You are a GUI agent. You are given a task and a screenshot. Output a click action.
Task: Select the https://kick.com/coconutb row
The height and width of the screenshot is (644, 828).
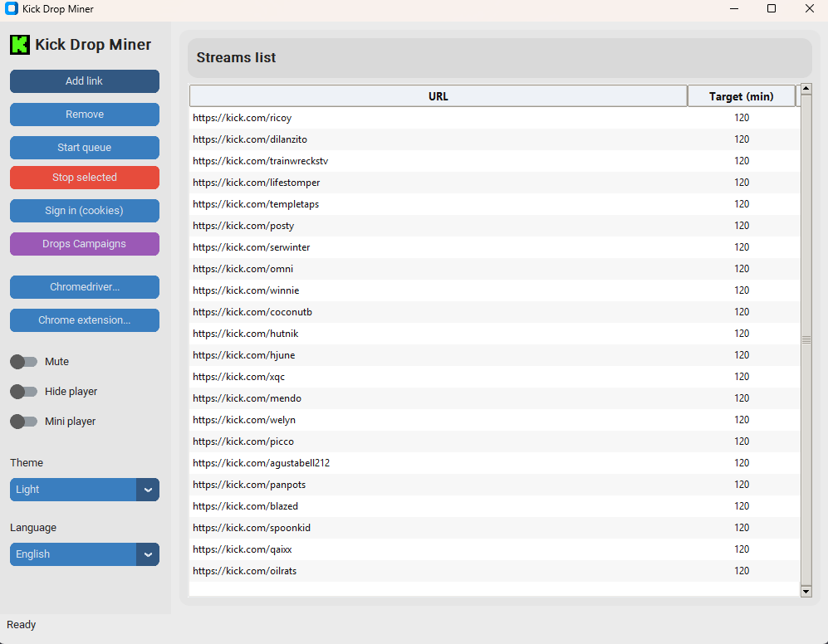[x=495, y=313]
